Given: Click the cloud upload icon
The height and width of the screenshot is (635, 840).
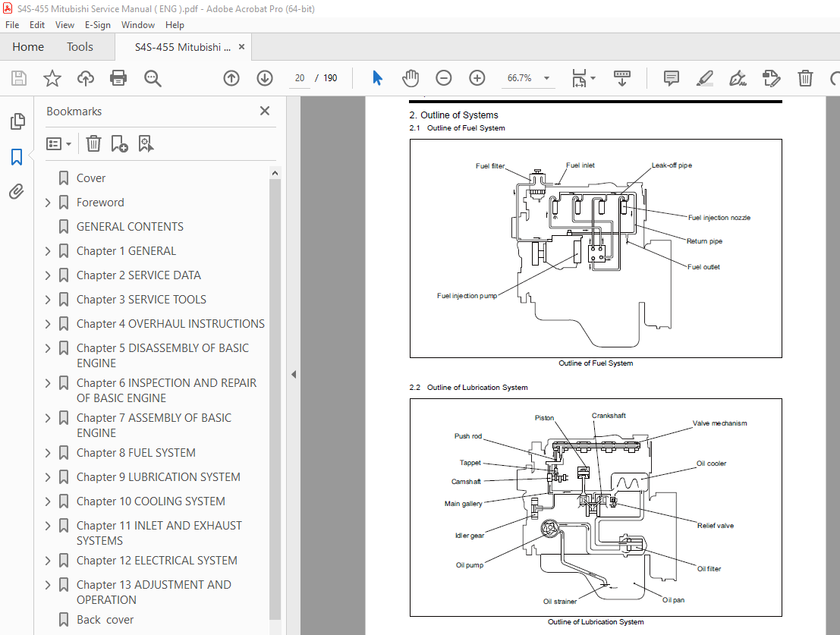Looking at the screenshot, I should coord(85,78).
